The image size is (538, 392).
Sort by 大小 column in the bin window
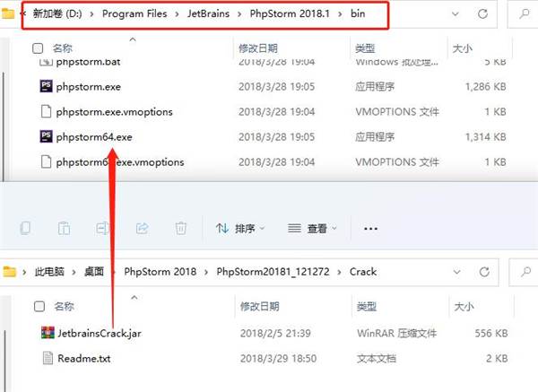click(462, 48)
